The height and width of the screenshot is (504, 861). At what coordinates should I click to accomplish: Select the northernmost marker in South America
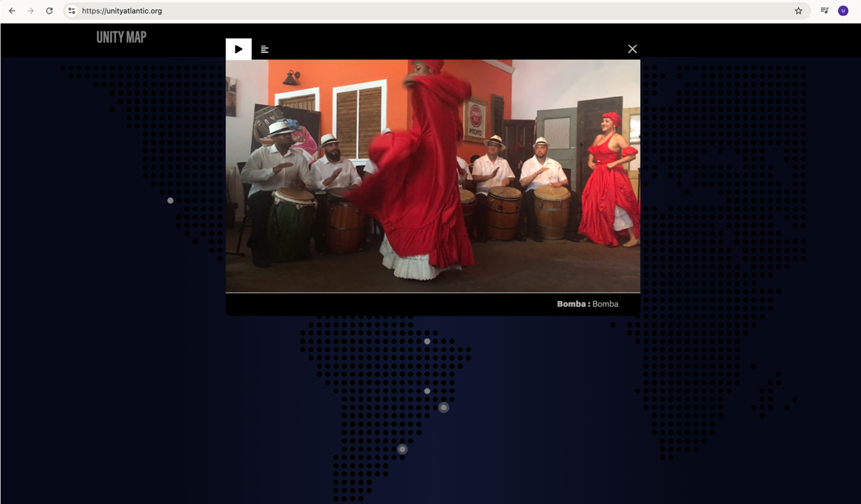pos(427,341)
